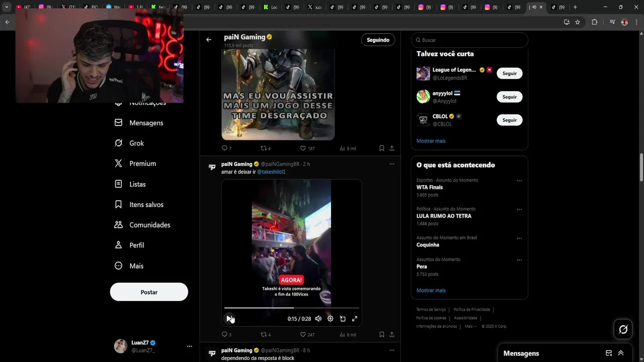
Task: Open more options on 'dependendo da resposta' post
Action: [391, 350]
